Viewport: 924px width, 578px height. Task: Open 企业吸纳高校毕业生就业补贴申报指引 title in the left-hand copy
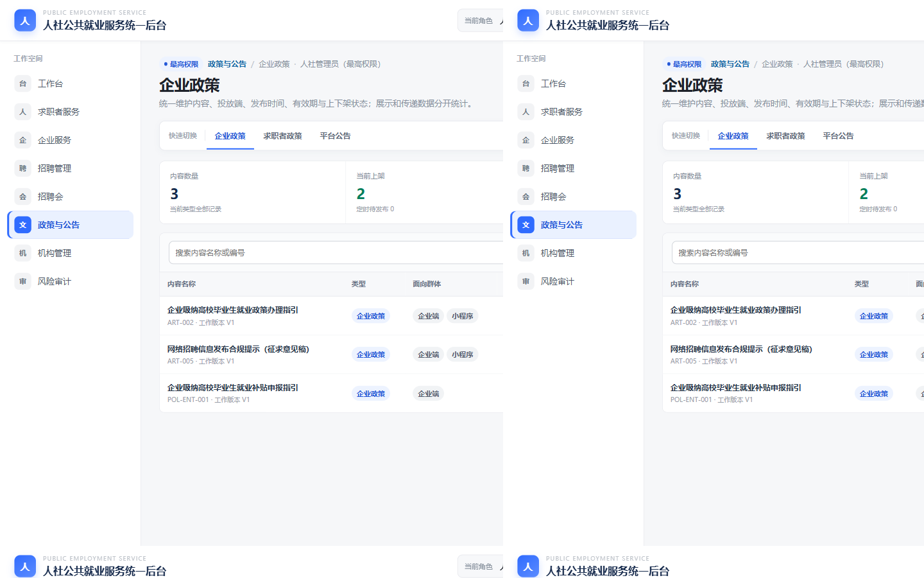[233, 388]
